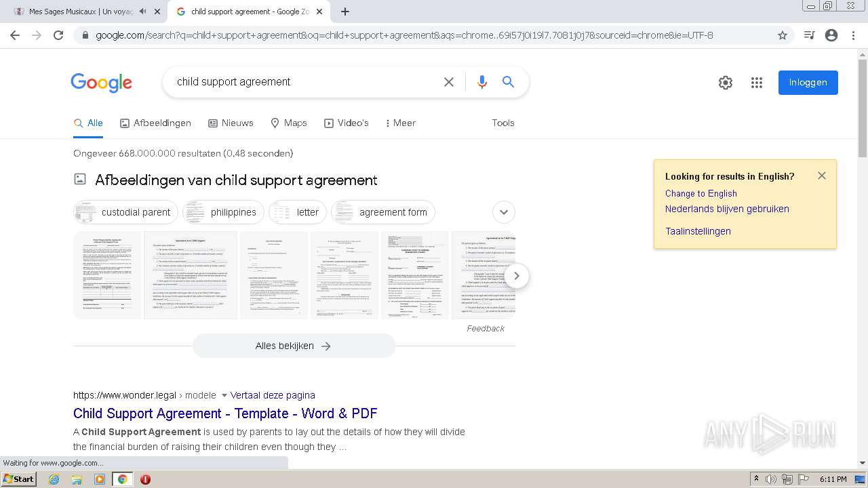
Task: Filter images by letter chip
Action: point(298,212)
